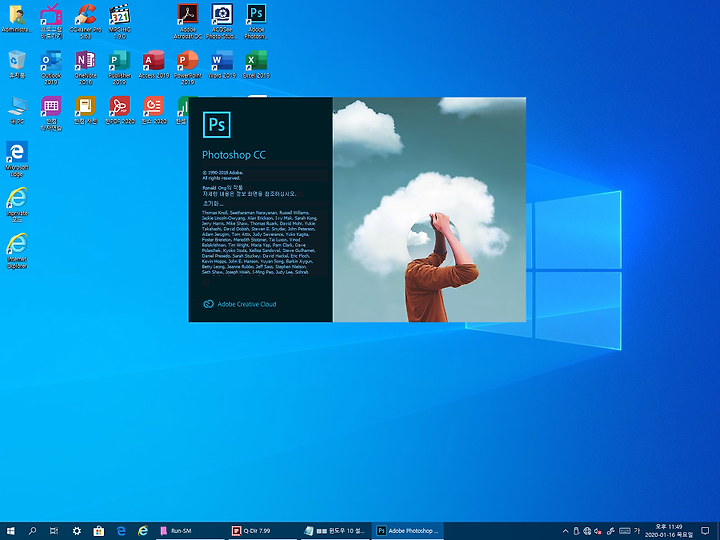The width and height of the screenshot is (720, 540).
Task: Open Task View on the taskbar
Action: pos(54,531)
